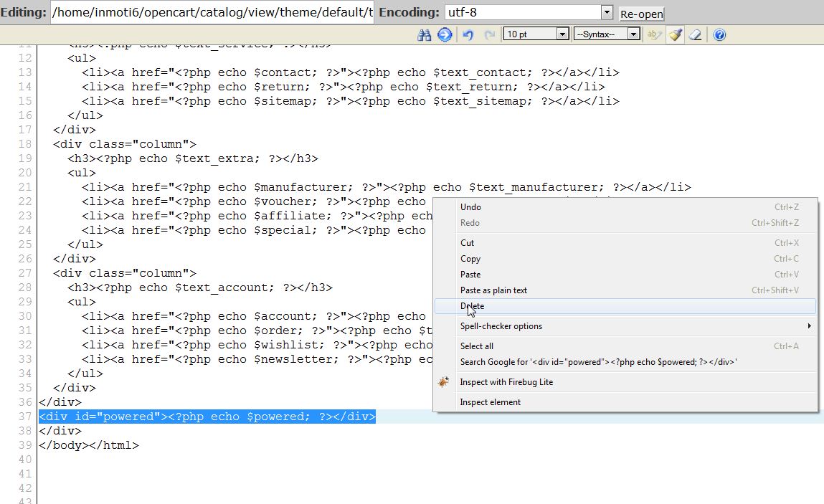Select Cut in the context menu
This screenshot has width=824, height=504.
[x=625, y=243]
